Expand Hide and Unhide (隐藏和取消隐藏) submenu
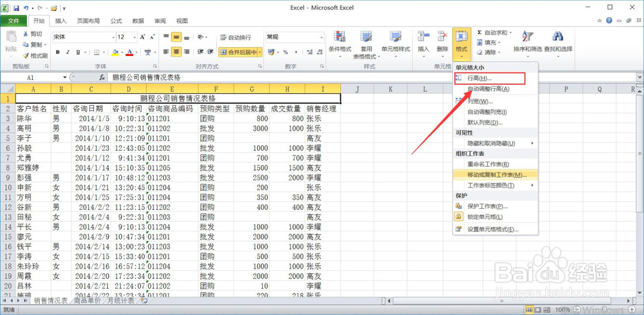 click(495, 144)
